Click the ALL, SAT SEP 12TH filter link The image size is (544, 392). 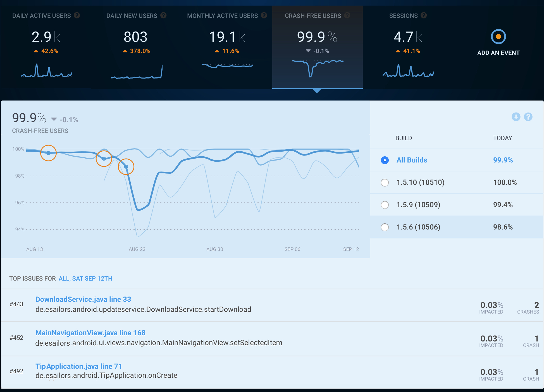(85, 279)
